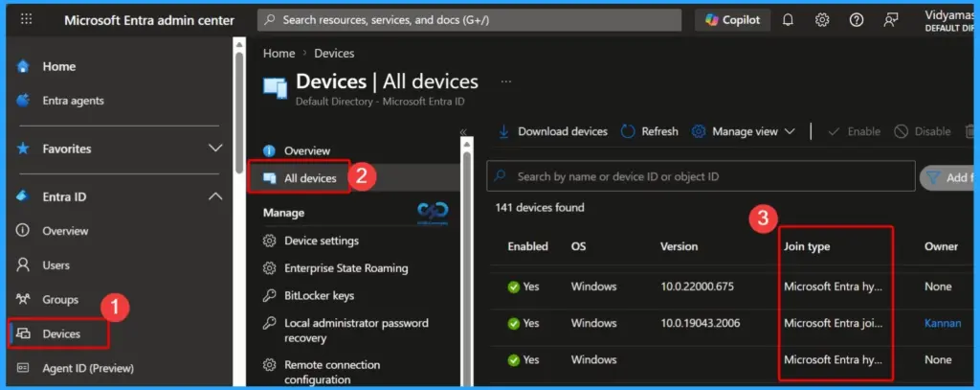The height and width of the screenshot is (390, 980).
Task: Click Download devices in the toolbar
Action: point(553,131)
